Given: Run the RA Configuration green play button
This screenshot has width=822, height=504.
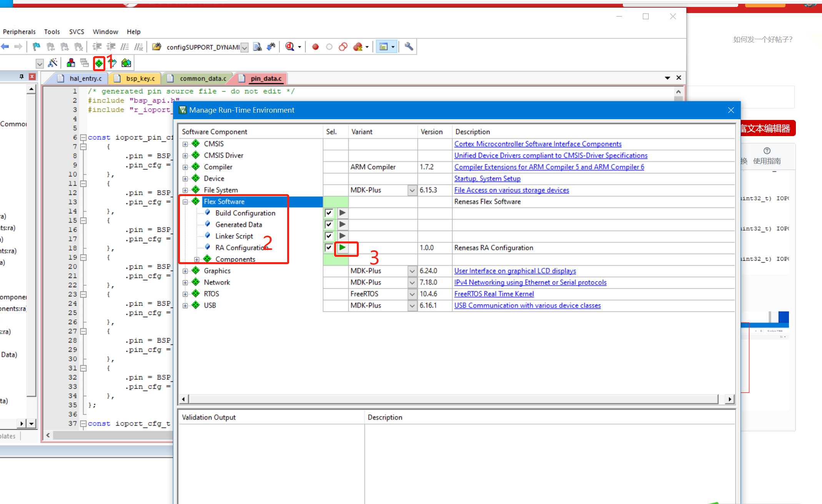Looking at the screenshot, I should coord(342,248).
